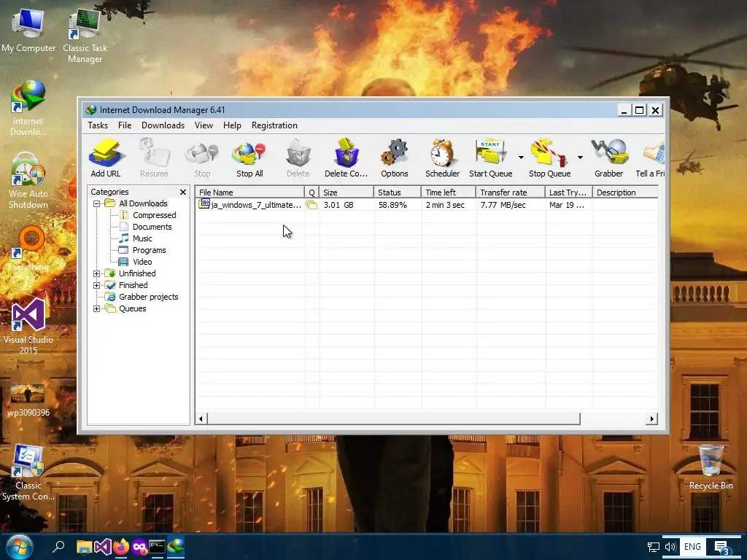This screenshot has width=747, height=560.
Task: Select the Video category
Action: coord(142,262)
